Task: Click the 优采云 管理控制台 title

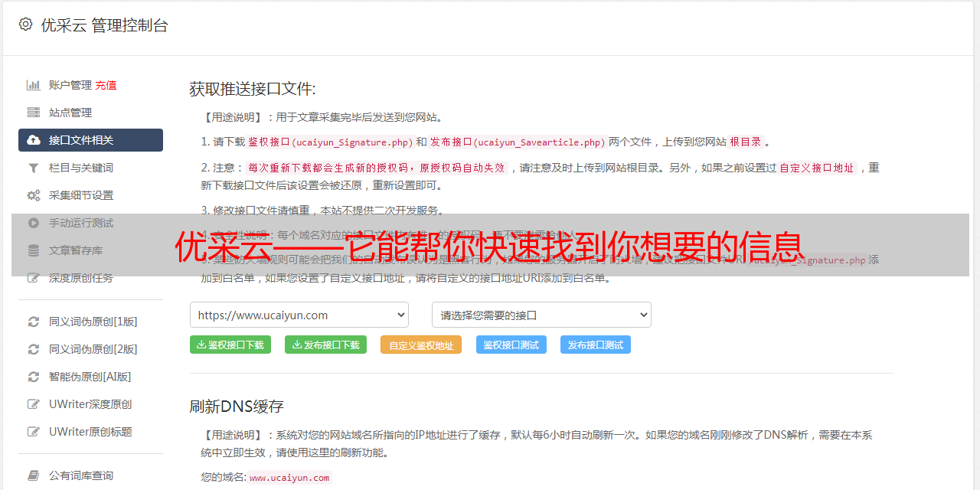Action: 104,25
